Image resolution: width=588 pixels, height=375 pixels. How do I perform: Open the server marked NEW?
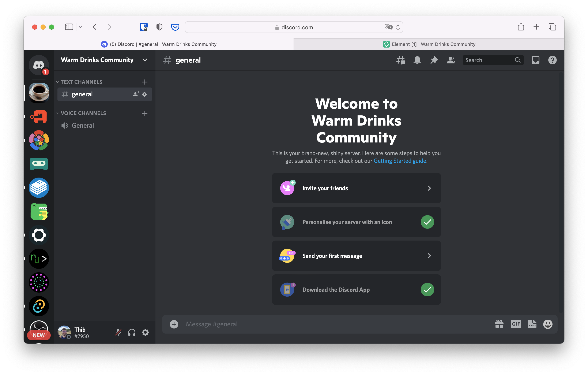[x=39, y=330]
